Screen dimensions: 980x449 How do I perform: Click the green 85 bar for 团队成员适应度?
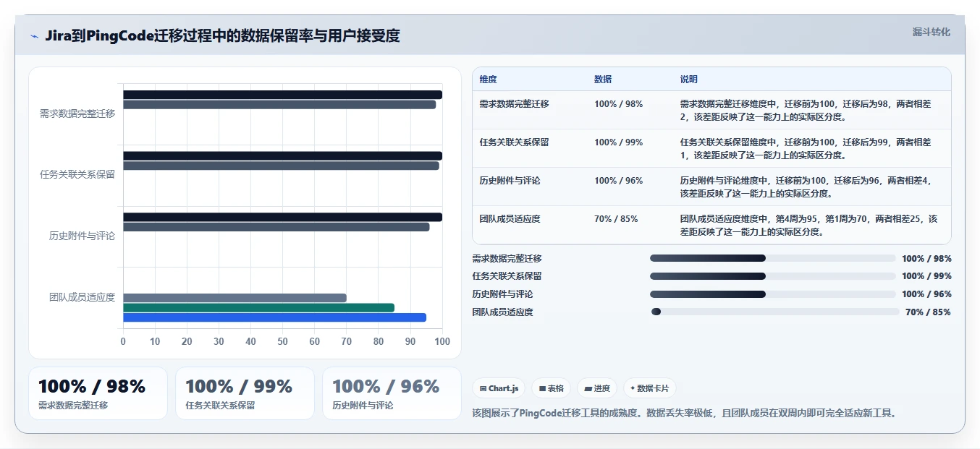[258, 308]
